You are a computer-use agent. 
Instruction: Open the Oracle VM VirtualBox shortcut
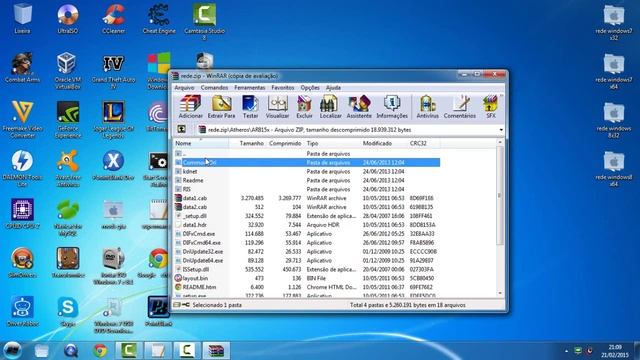coord(68,71)
